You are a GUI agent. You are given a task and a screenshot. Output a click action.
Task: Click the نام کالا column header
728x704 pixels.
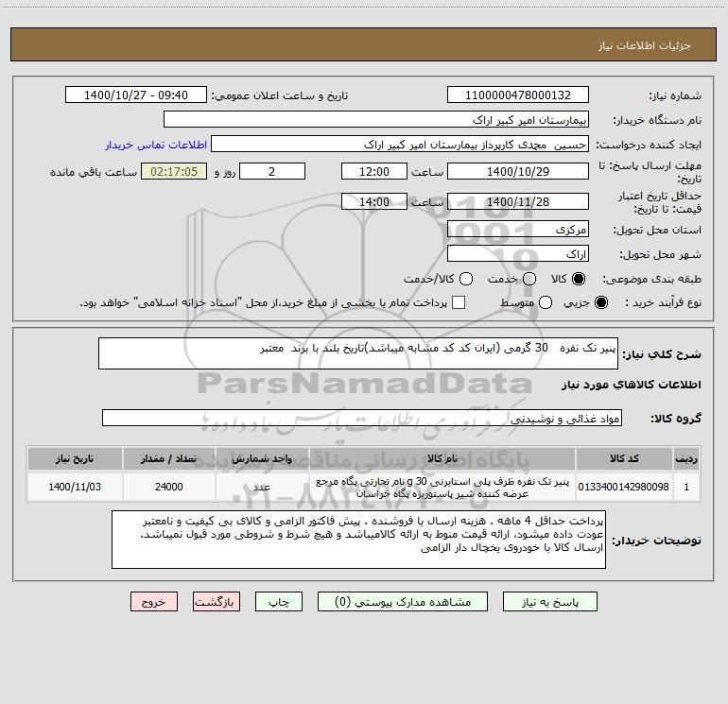(442, 458)
